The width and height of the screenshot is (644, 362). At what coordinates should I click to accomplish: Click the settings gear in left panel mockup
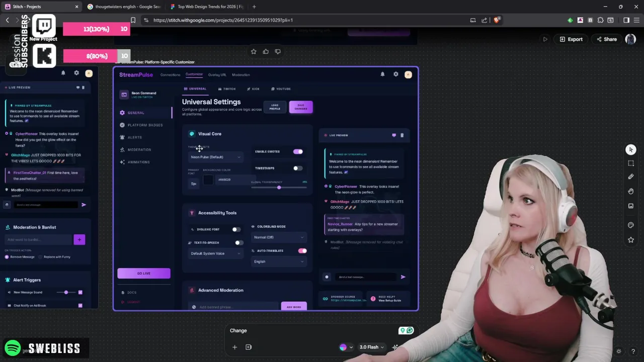[x=76, y=73]
